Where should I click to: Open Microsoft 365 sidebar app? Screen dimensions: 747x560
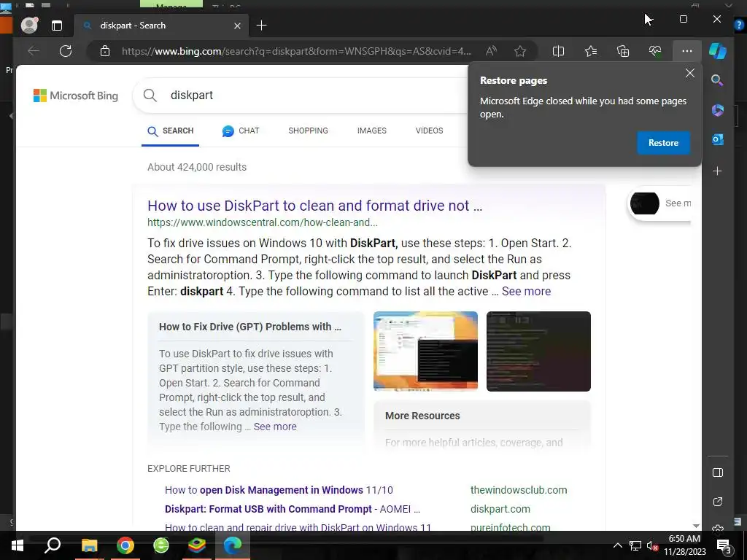pyautogui.click(x=718, y=110)
